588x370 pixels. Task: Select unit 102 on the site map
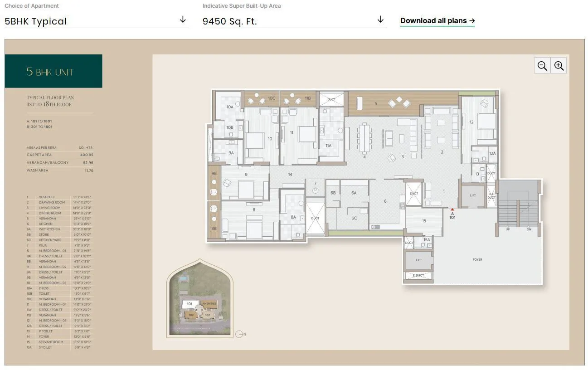click(x=191, y=315)
